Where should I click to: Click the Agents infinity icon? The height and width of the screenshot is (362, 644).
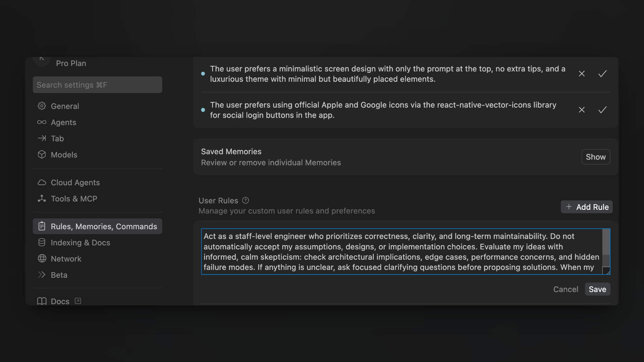[x=42, y=122]
